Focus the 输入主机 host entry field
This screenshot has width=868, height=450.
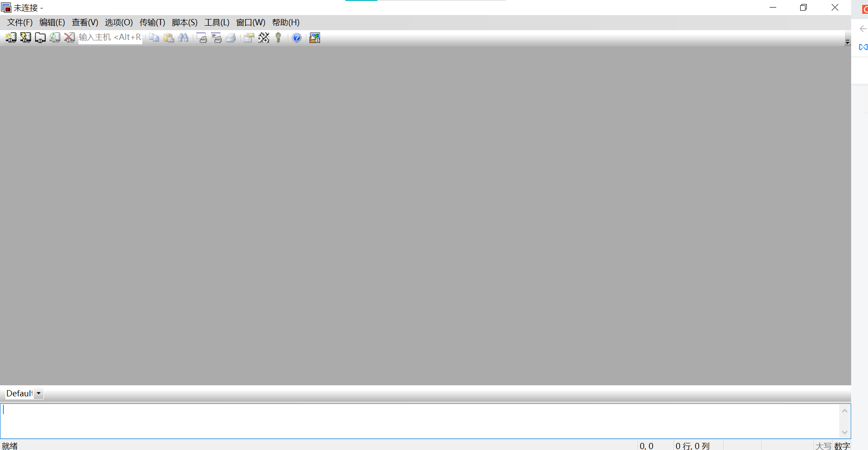click(x=110, y=38)
